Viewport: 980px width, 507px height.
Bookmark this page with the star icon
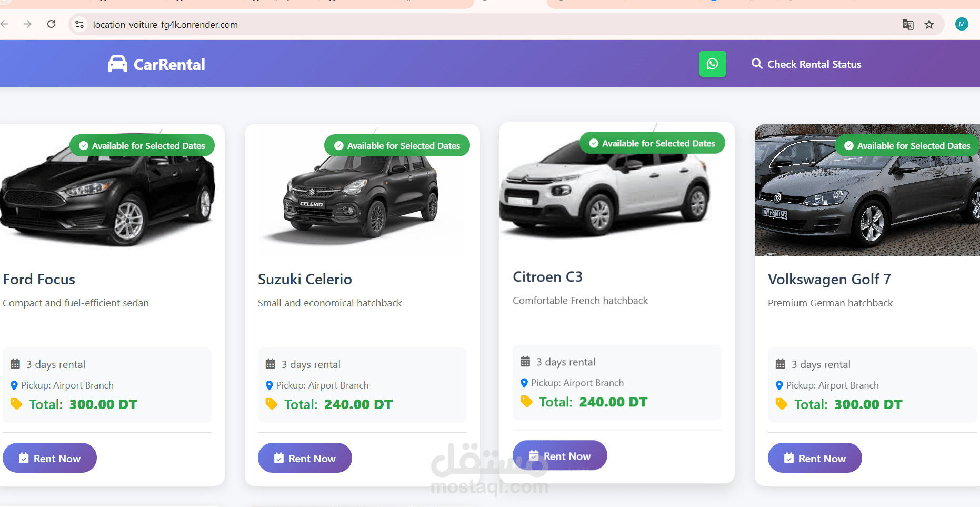click(x=929, y=24)
